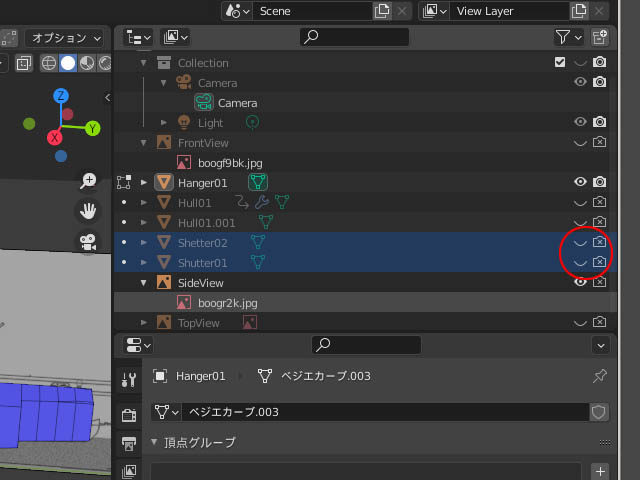Expand the TopView item

[144, 322]
